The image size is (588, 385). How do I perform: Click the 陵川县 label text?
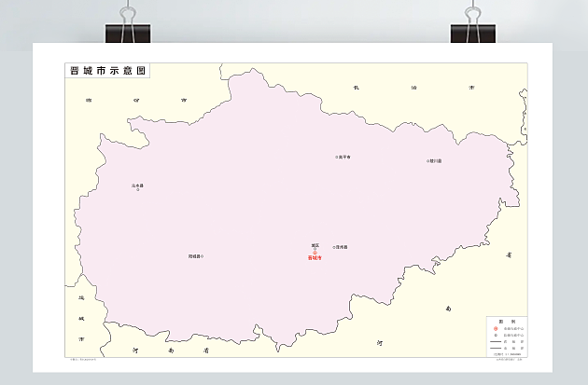(436, 160)
